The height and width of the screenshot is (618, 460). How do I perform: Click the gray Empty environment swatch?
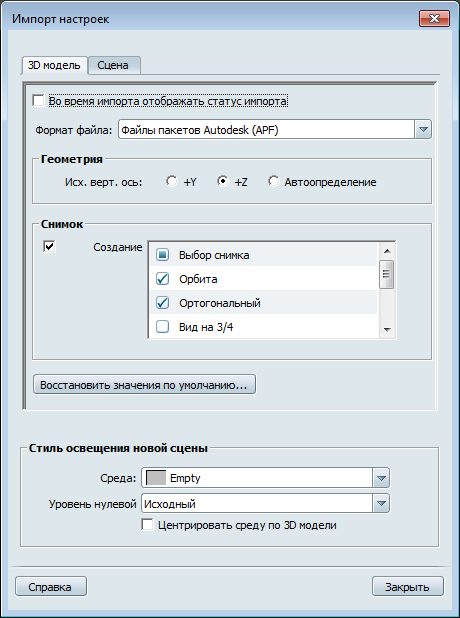(x=156, y=478)
